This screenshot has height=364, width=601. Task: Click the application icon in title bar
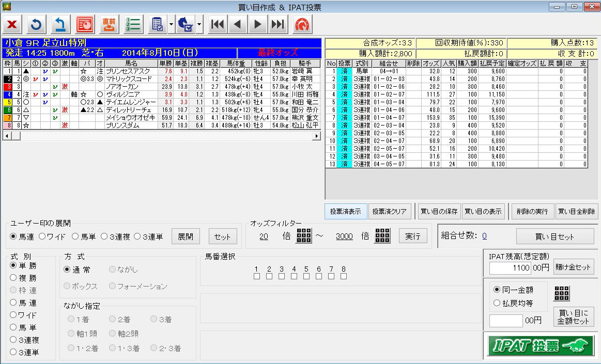click(6, 7)
